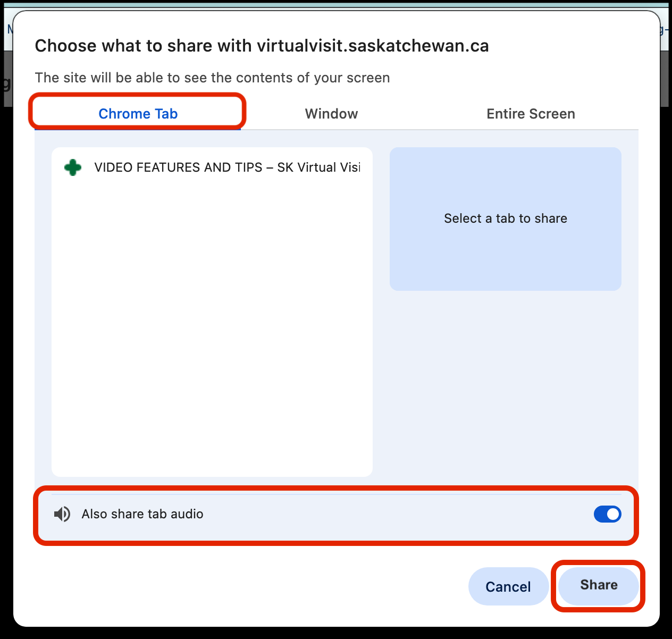Toggle the Also share tab audio switch
This screenshot has width=672, height=639.
607,514
